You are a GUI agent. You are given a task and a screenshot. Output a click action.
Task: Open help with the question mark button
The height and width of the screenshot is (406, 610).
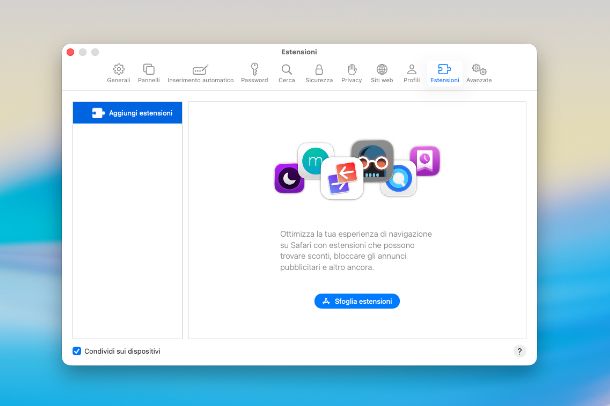(519, 351)
